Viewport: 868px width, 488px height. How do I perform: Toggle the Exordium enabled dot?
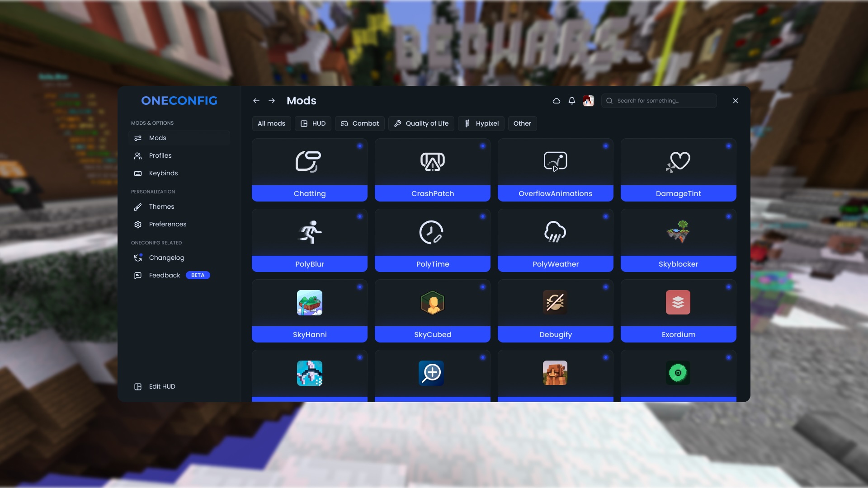[729, 287]
